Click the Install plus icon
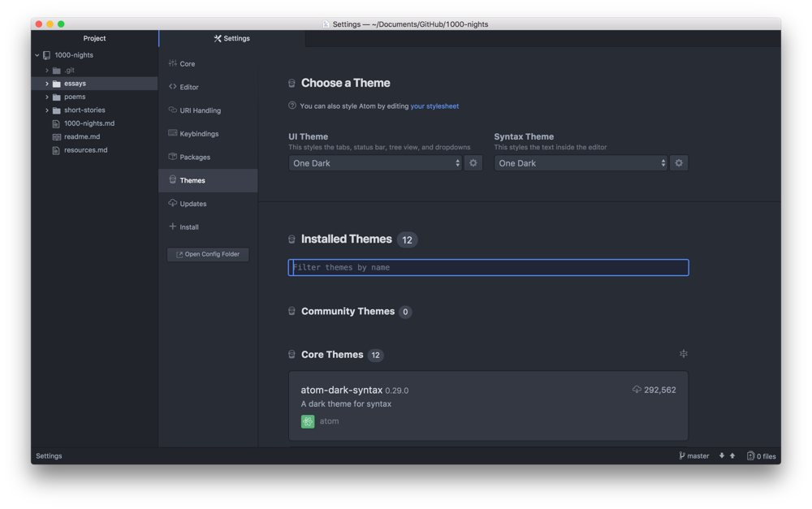Image resolution: width=812 pixels, height=509 pixels. (172, 226)
